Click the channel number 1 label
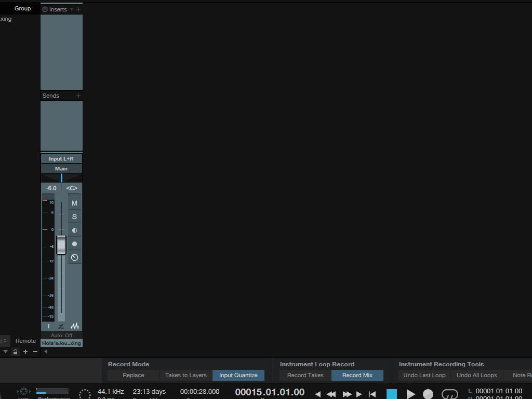The height and width of the screenshot is (399, 532). (48, 326)
